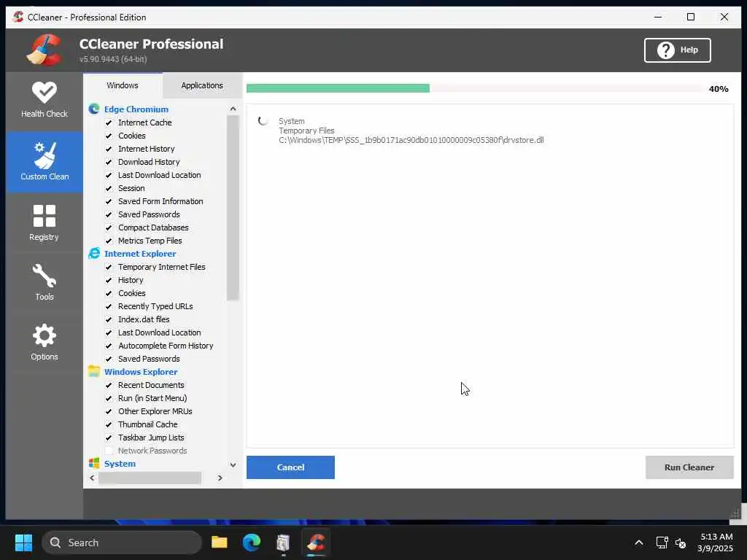Viewport: 747px width, 560px height.
Task: Click the list scroll-down arrow
Action: point(233,464)
